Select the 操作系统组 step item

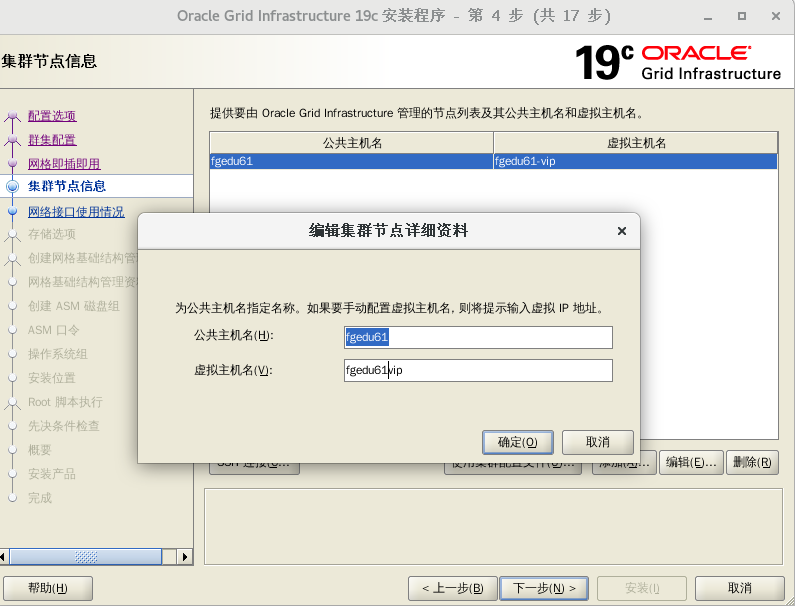57,354
